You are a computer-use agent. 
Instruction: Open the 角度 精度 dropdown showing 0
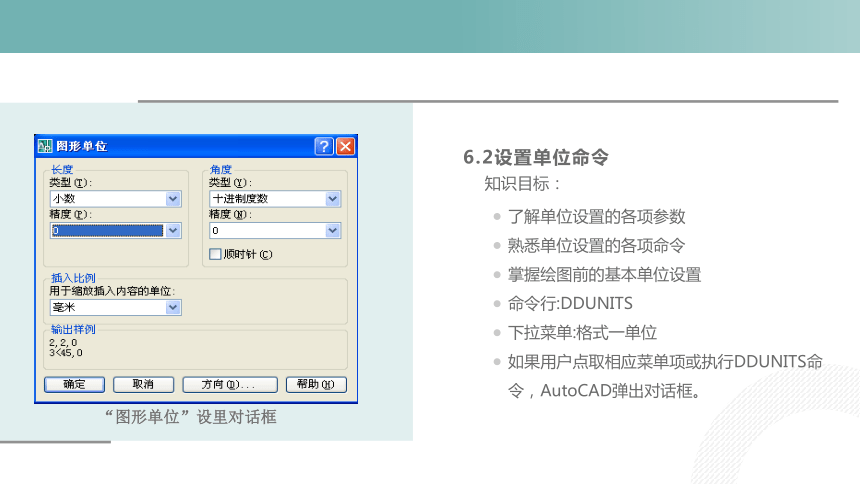[x=275, y=230]
